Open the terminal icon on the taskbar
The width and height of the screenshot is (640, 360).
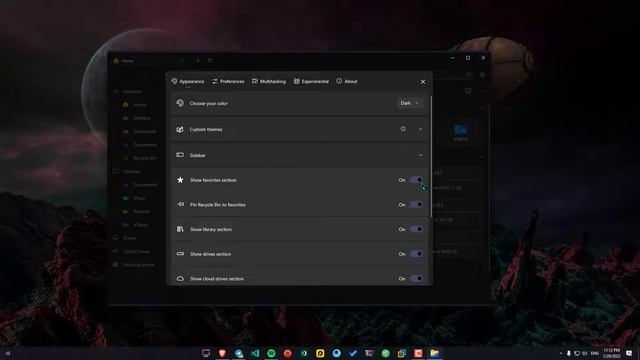click(369, 353)
